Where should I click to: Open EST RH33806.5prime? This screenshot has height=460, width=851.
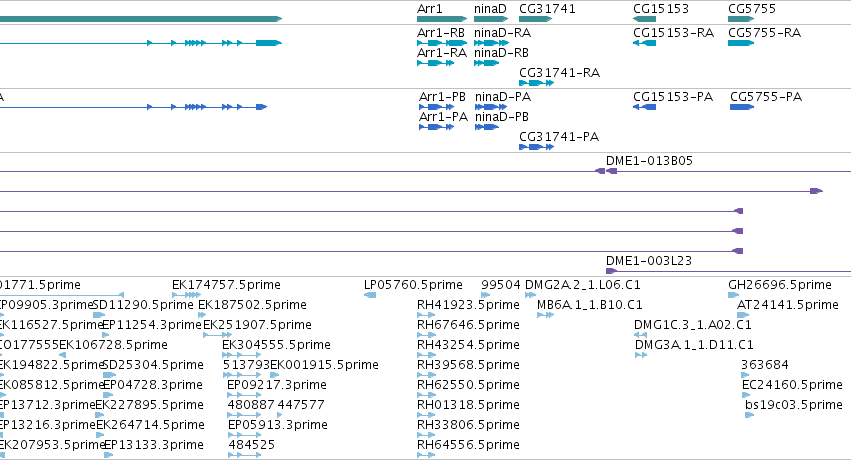coord(468,425)
